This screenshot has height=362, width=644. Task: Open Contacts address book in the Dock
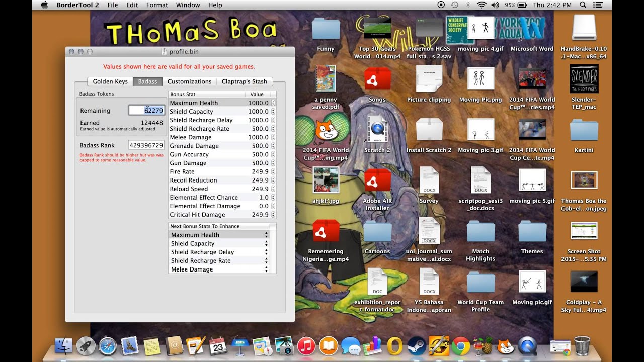174,346
